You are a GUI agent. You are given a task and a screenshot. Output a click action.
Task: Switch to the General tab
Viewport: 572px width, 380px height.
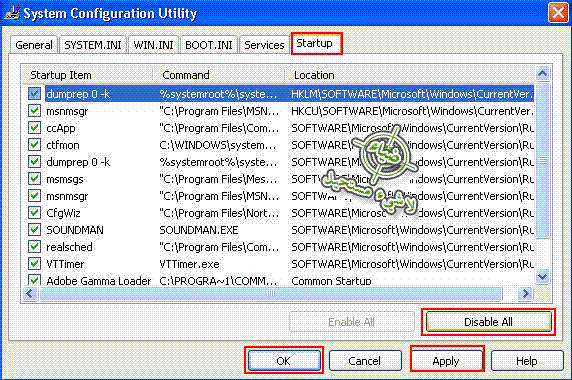[34, 45]
